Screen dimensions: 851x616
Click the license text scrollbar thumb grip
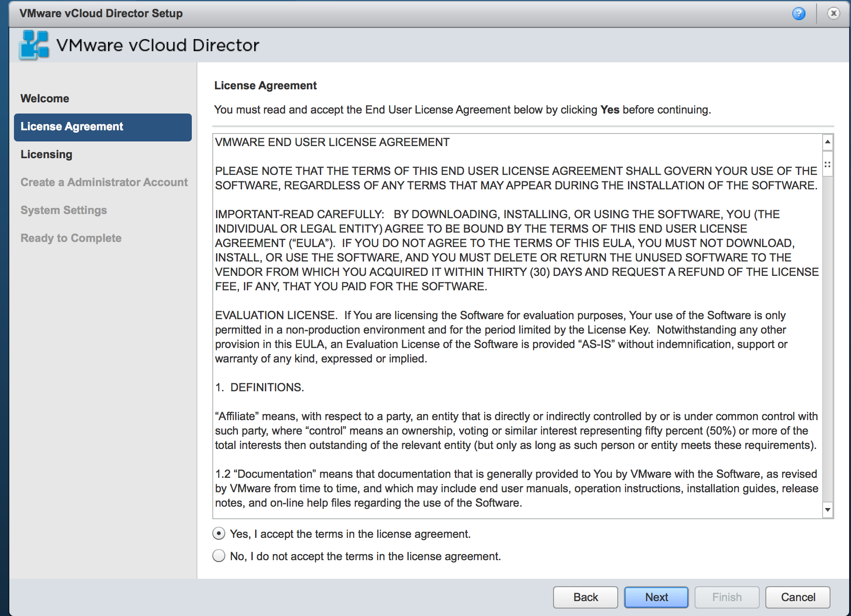[827, 164]
